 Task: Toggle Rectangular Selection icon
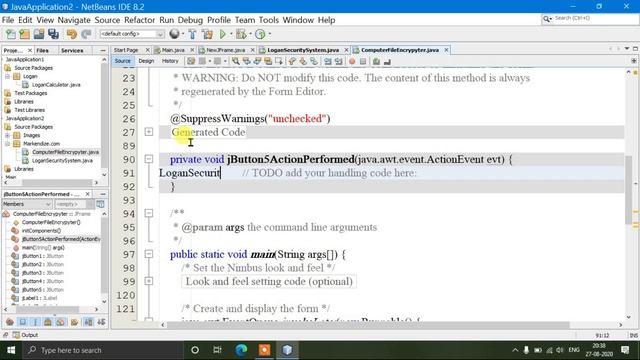coord(279,62)
